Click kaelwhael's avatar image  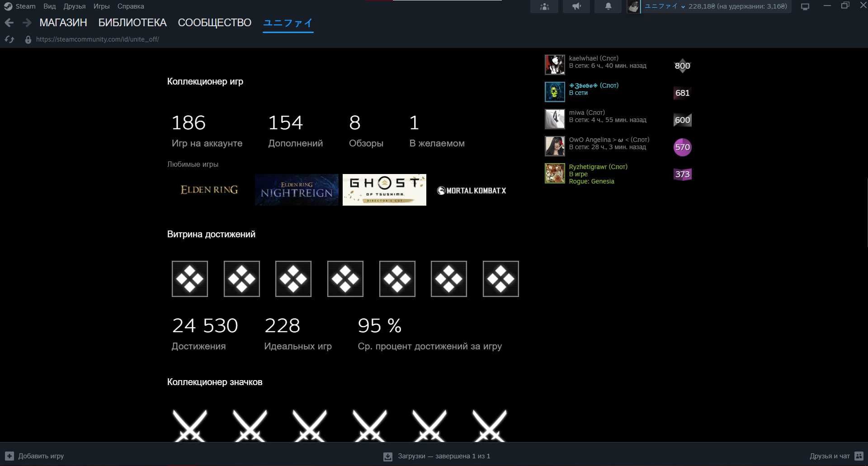point(555,65)
